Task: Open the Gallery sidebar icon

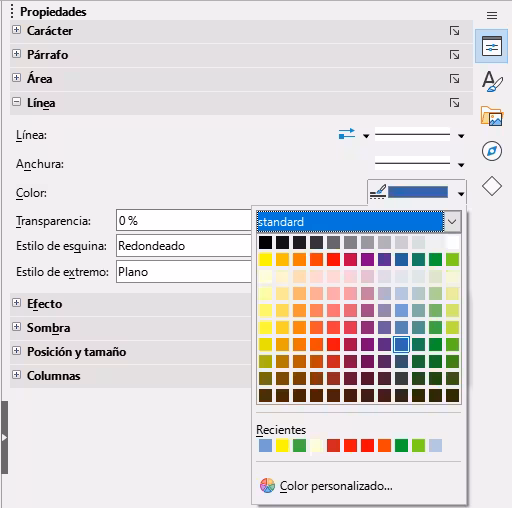Action: 492,116
